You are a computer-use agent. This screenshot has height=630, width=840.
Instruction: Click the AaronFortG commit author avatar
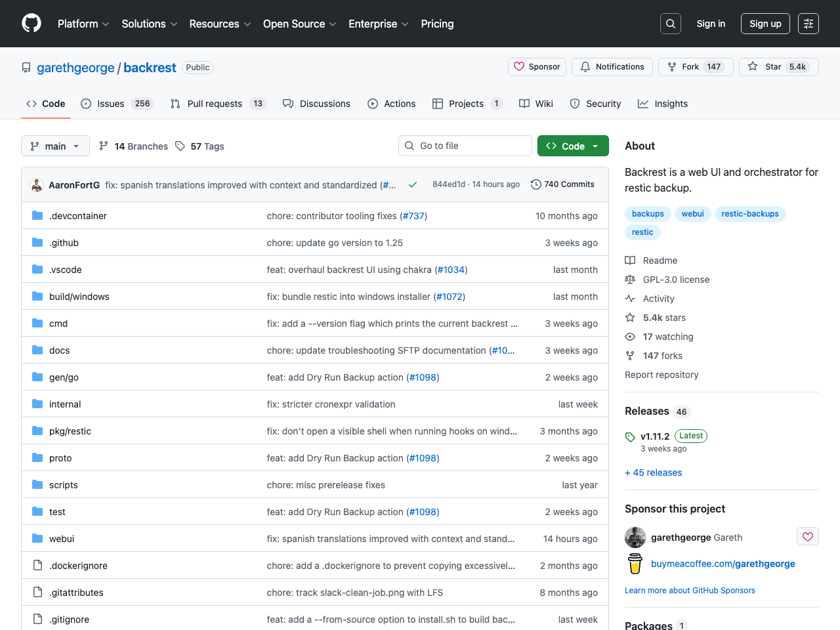coord(37,185)
